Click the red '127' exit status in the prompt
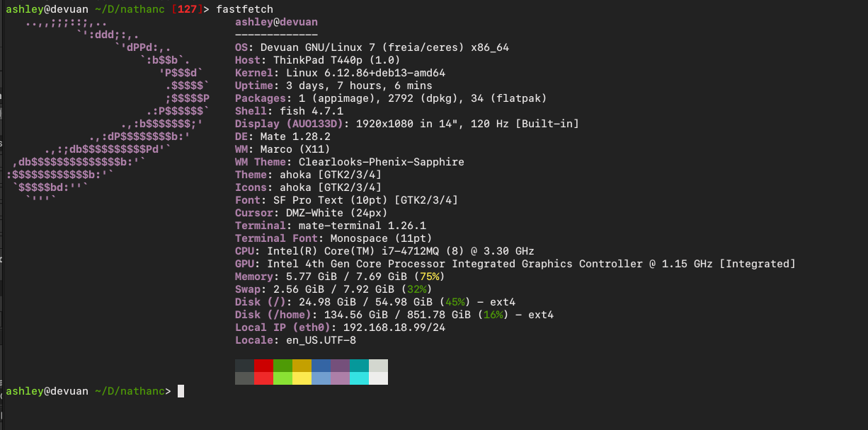Screen dimensions: 868x430 (x=187, y=9)
